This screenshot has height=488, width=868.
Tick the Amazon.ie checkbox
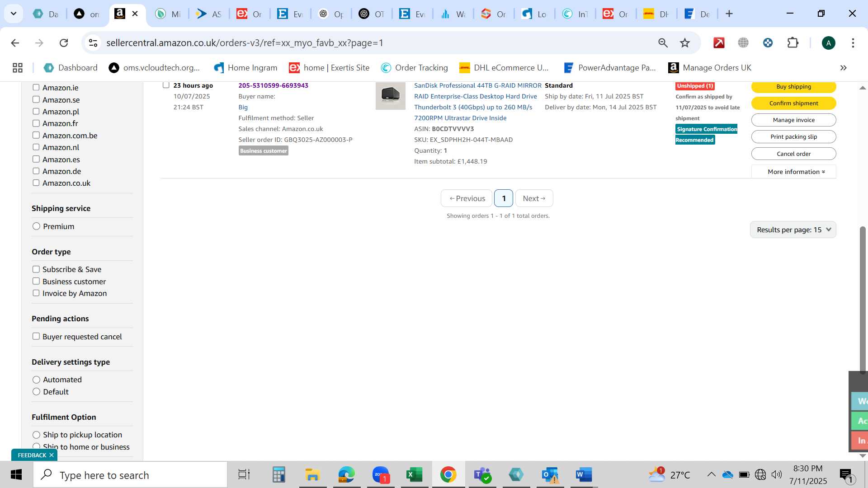[36, 88]
